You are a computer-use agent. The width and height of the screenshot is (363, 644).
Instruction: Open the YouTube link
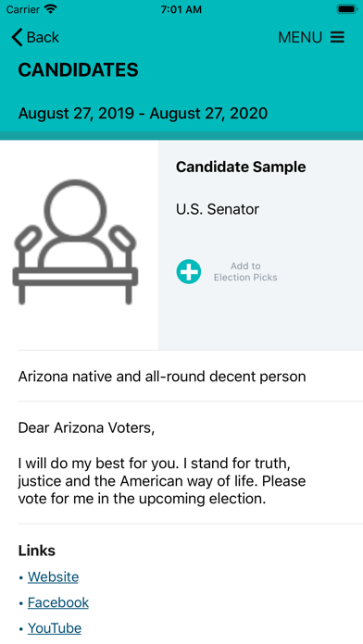pos(55,628)
